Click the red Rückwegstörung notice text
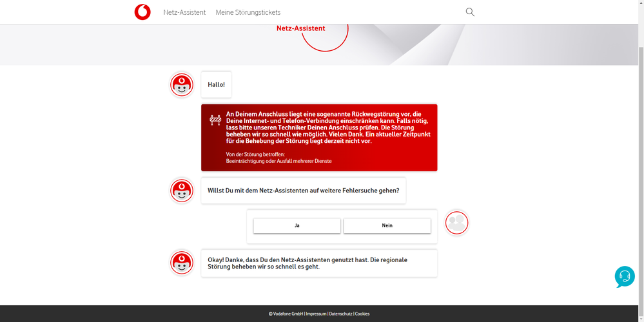The width and height of the screenshot is (644, 322). click(x=328, y=128)
